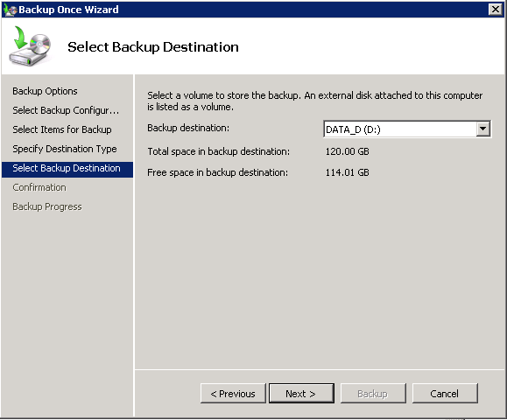Continue with the Next button
The image size is (507, 420).
301,394
